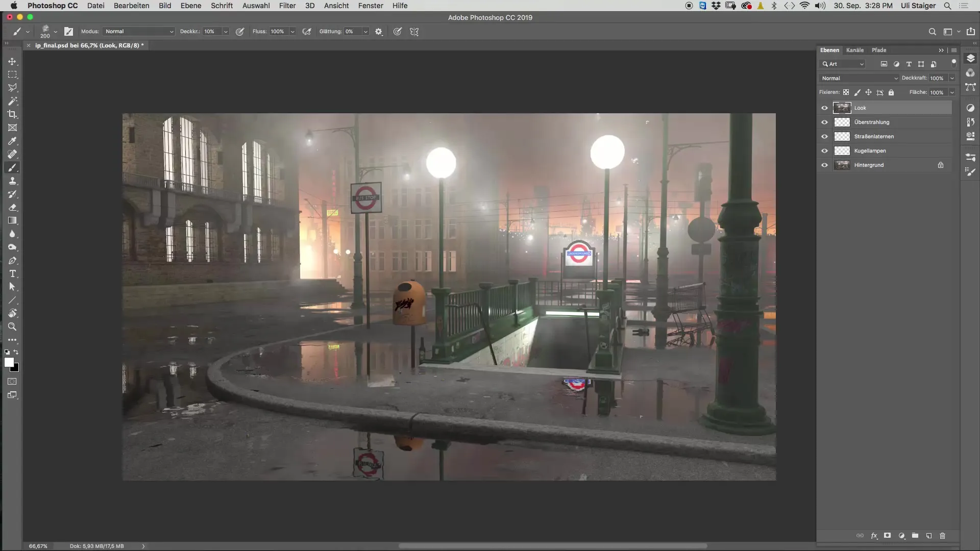Select the Dodge tool
Screen dimensions: 980x551
pos(12,247)
